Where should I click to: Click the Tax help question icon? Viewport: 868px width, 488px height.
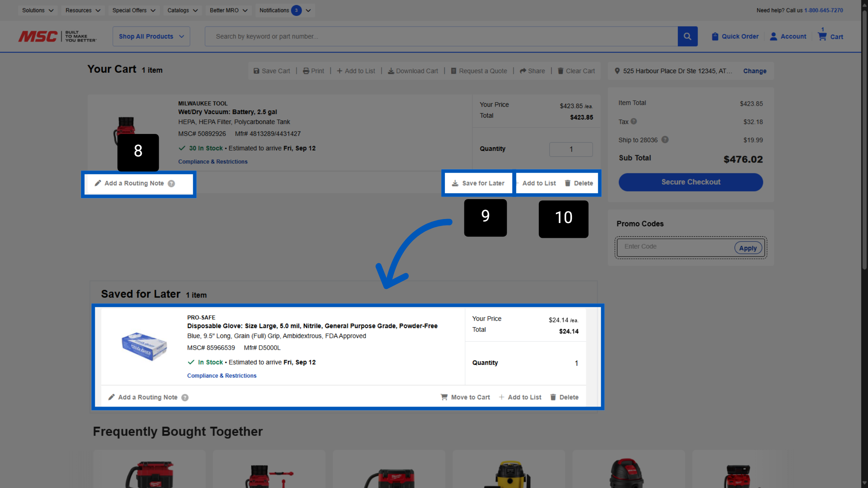[634, 121]
